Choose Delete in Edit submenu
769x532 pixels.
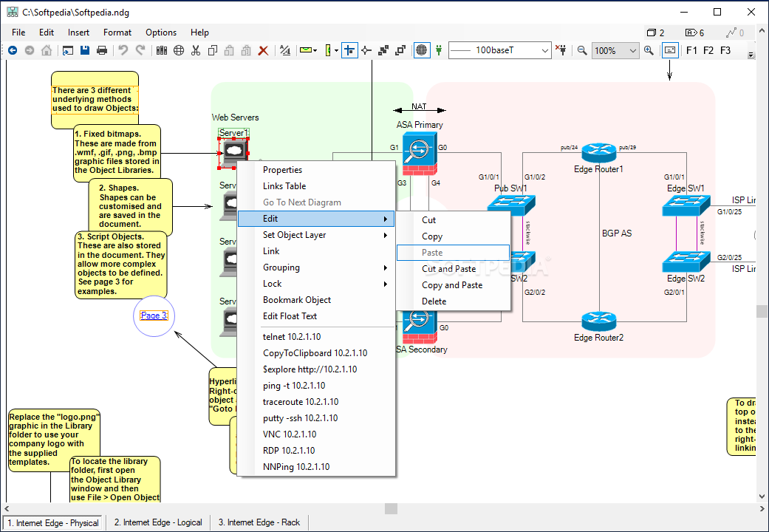click(453, 301)
